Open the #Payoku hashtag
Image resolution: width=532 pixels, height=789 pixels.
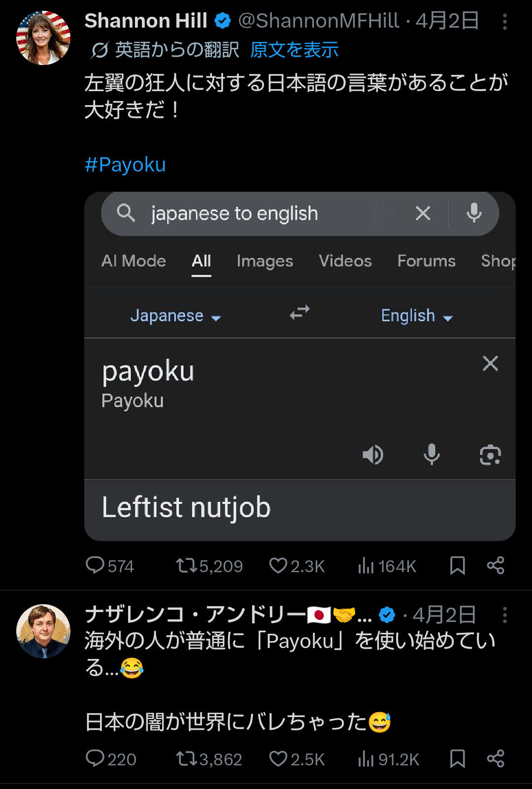click(125, 165)
